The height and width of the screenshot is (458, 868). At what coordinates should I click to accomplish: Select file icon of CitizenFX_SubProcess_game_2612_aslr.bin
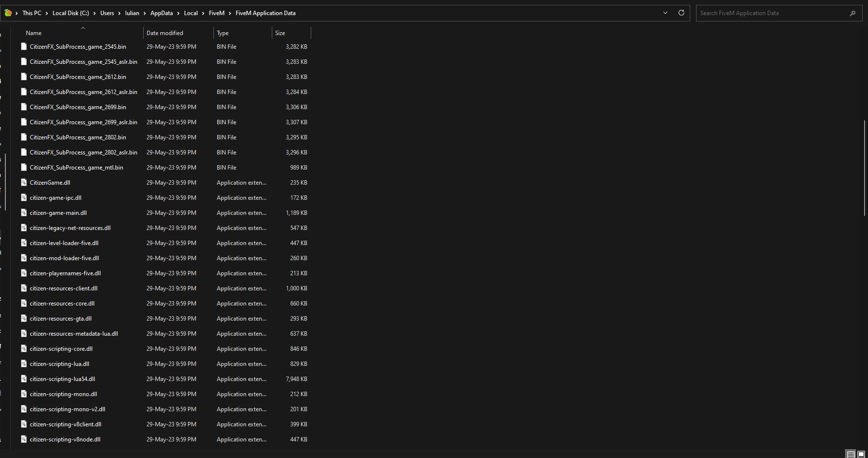(24, 92)
